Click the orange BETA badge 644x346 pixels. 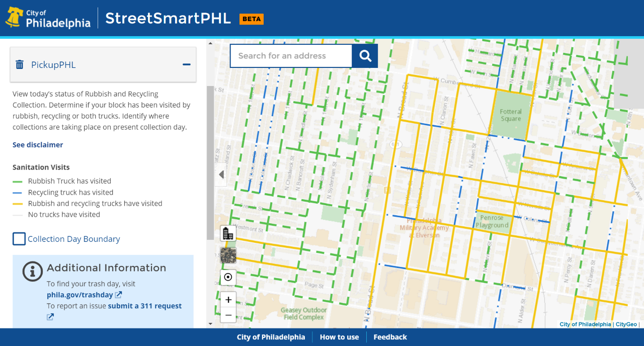click(x=252, y=19)
